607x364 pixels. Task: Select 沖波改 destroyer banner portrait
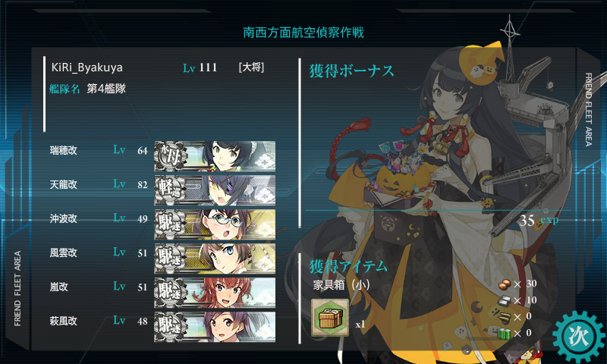pyautogui.click(x=215, y=224)
